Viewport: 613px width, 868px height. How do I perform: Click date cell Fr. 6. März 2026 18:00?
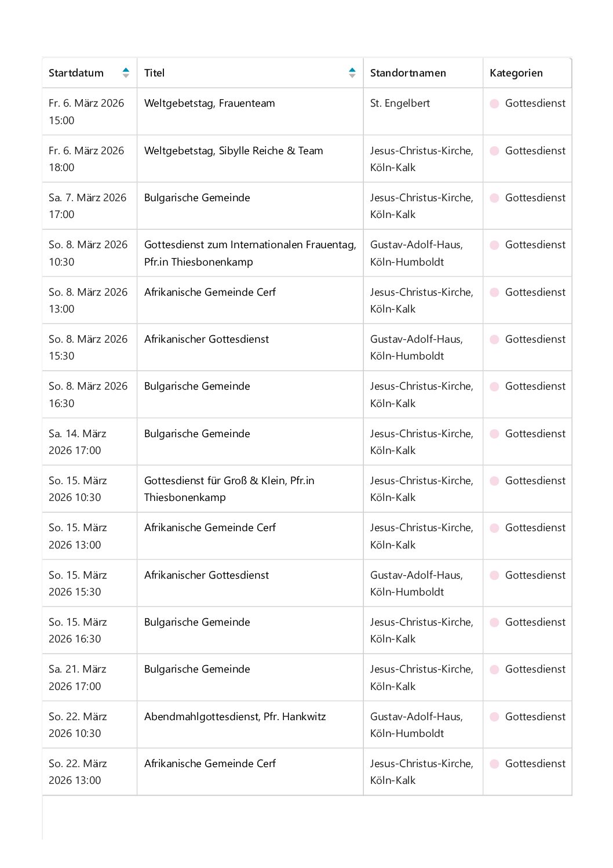point(86,159)
